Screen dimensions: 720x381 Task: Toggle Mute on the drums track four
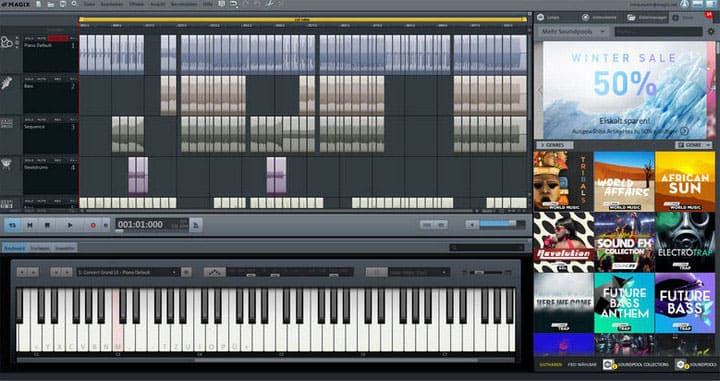coord(41,160)
